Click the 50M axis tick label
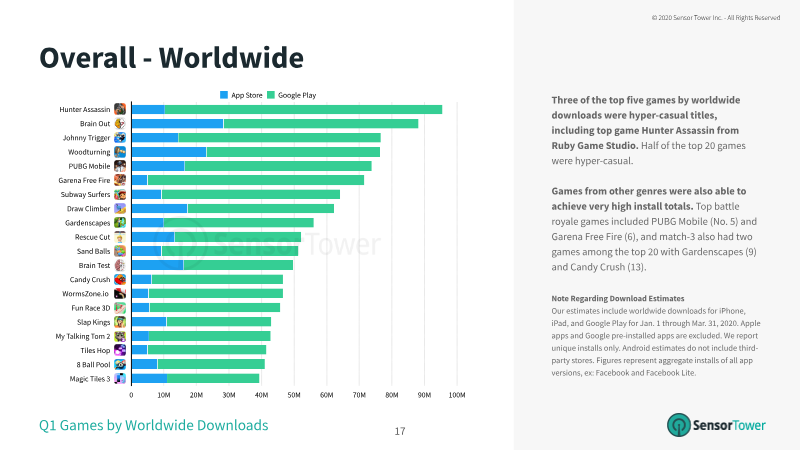Viewport: 800px width, 450px height. (294, 395)
